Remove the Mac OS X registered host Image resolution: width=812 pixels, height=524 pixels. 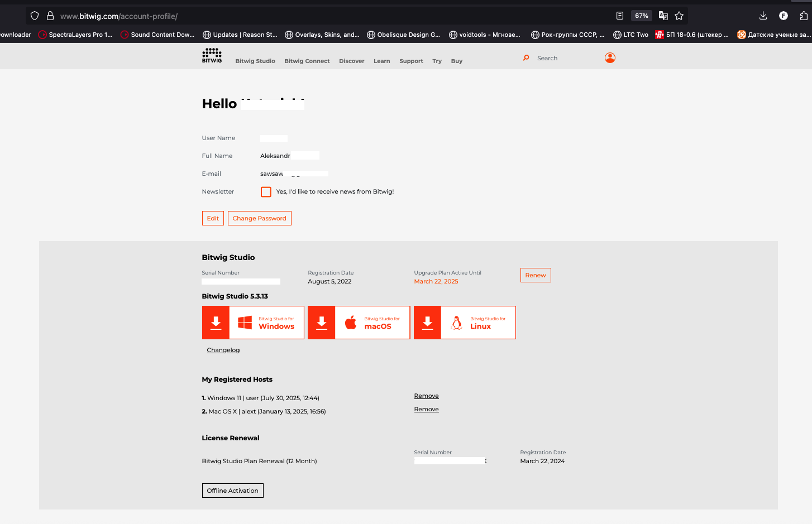[427, 410]
